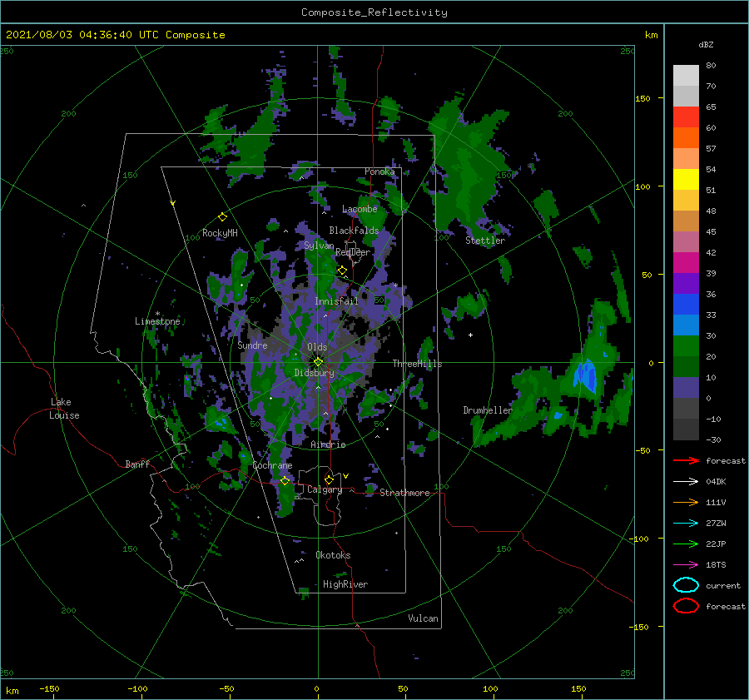Image resolution: width=749 pixels, height=700 pixels.
Task: Click the Calgary city label
Action: (325, 489)
